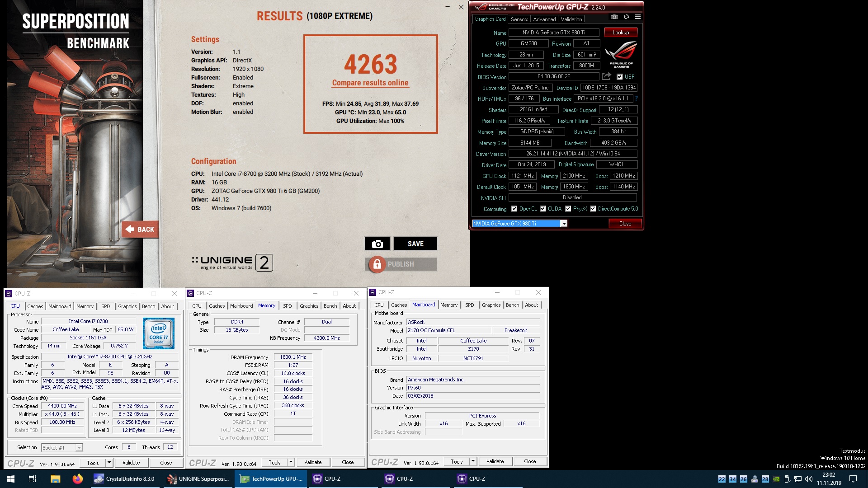Viewport: 868px width, 488px height.
Task: Open Caches tab in the CPU-Z CPU window
Action: tap(35, 306)
